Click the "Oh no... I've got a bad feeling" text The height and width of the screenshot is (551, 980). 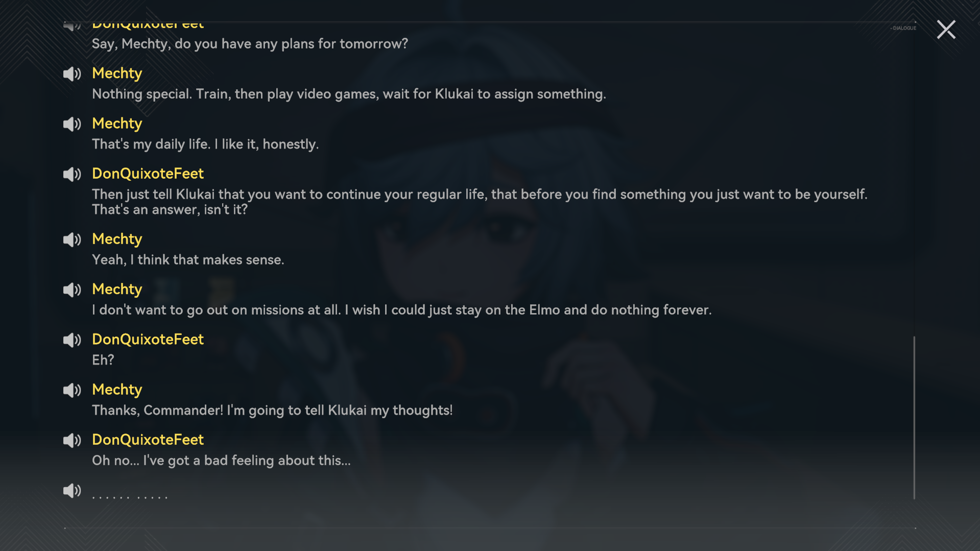point(221,461)
